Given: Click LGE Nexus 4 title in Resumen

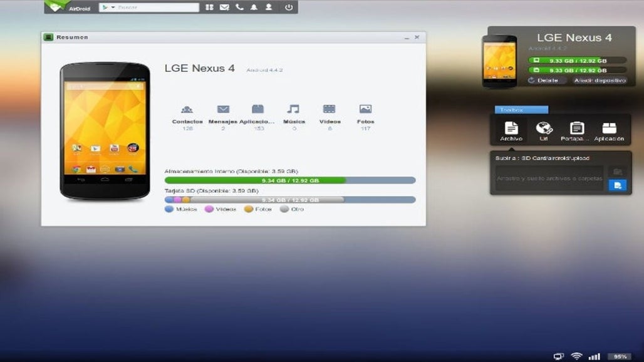Looking at the screenshot, I should pyautogui.click(x=200, y=68).
